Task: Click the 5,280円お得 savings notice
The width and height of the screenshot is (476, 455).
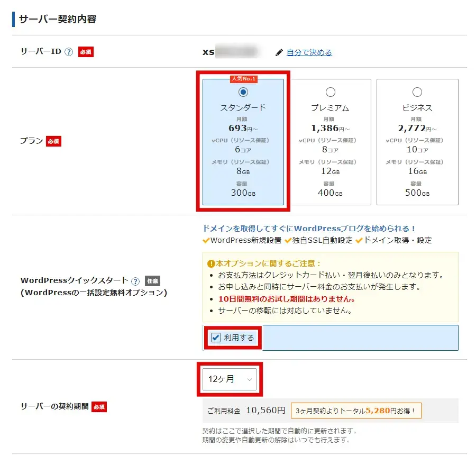Action: [x=356, y=411]
